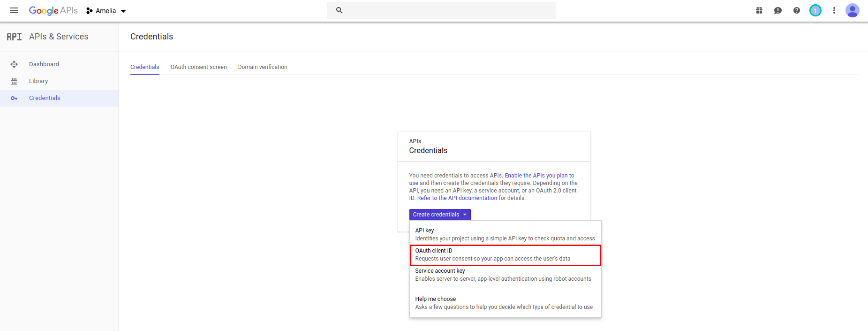Open the notifications badge icon
Image resolution: width=868 pixels, height=331 pixels.
[x=815, y=10]
